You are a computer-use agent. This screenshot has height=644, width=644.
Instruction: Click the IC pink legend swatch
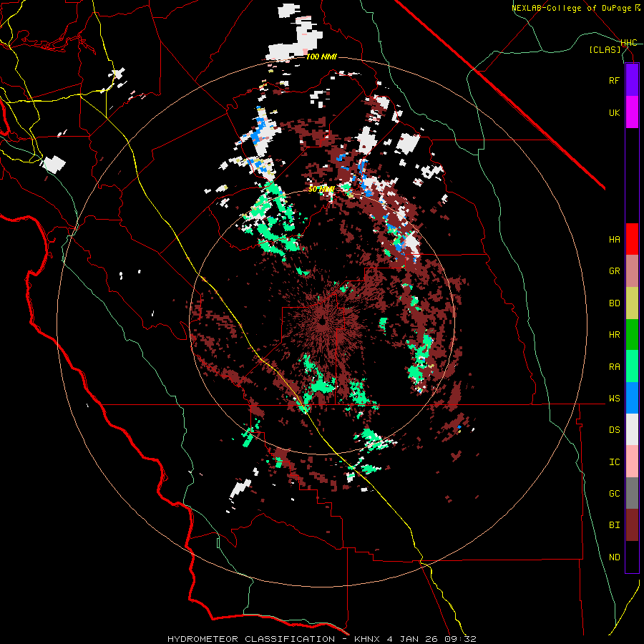click(x=632, y=462)
